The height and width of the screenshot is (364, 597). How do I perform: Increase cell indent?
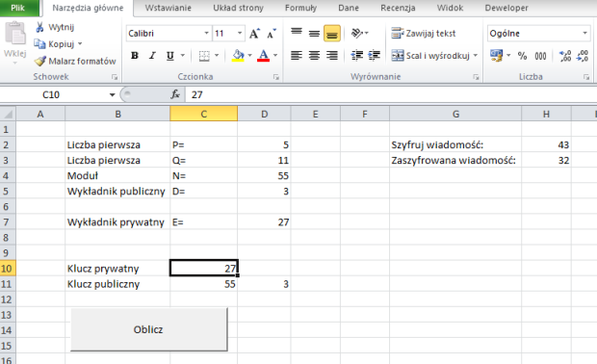(374, 56)
